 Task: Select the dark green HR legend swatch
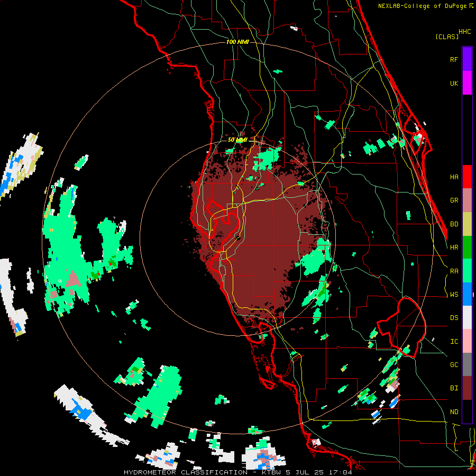point(467,247)
